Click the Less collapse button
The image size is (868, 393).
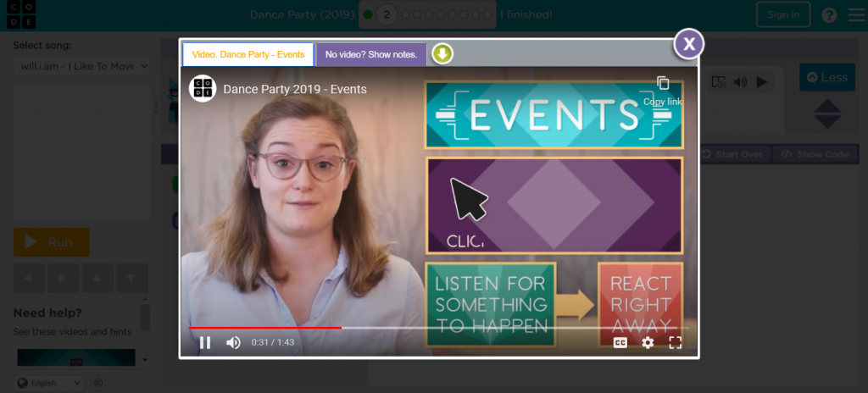coord(827,77)
